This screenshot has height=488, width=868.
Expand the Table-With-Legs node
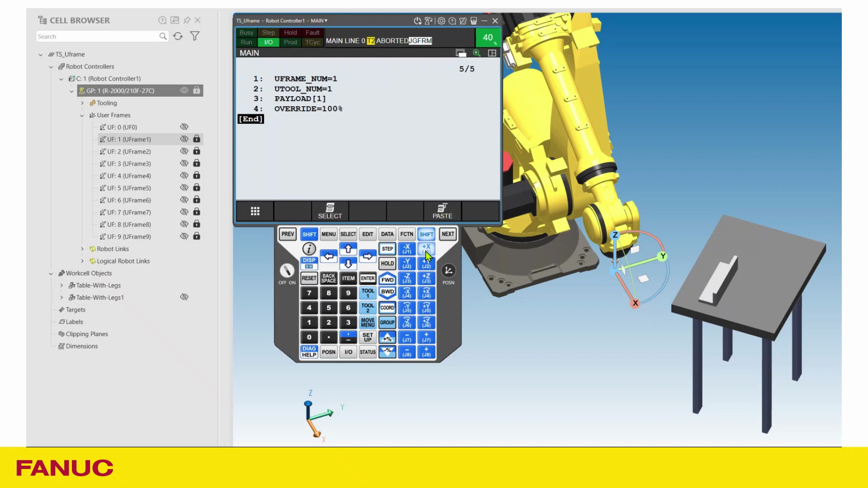[x=61, y=286]
